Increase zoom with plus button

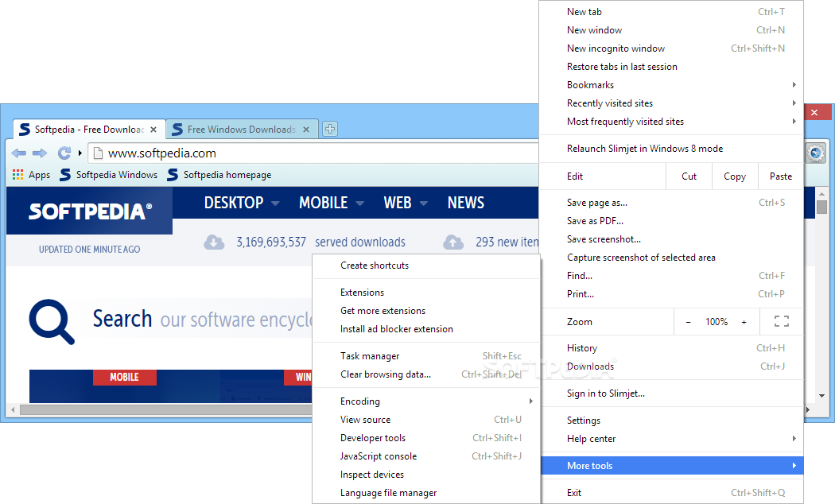click(x=744, y=322)
